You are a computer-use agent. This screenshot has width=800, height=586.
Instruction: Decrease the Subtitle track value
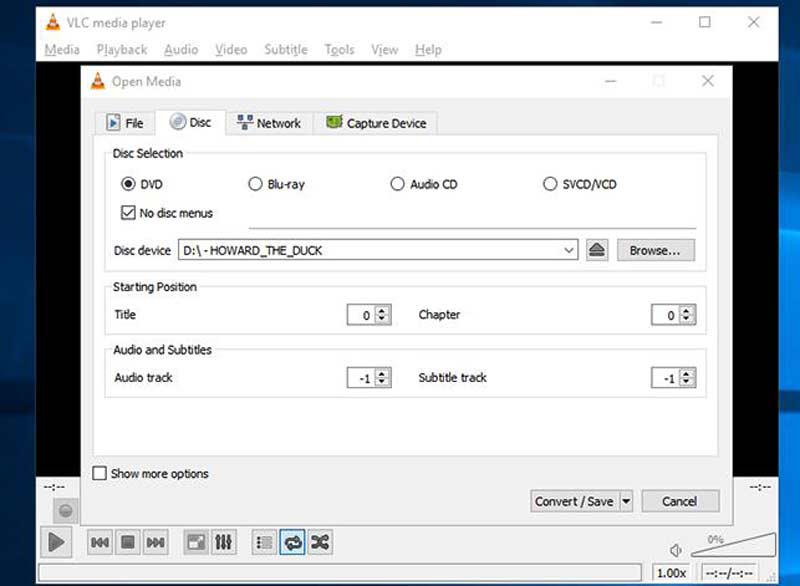(687, 383)
